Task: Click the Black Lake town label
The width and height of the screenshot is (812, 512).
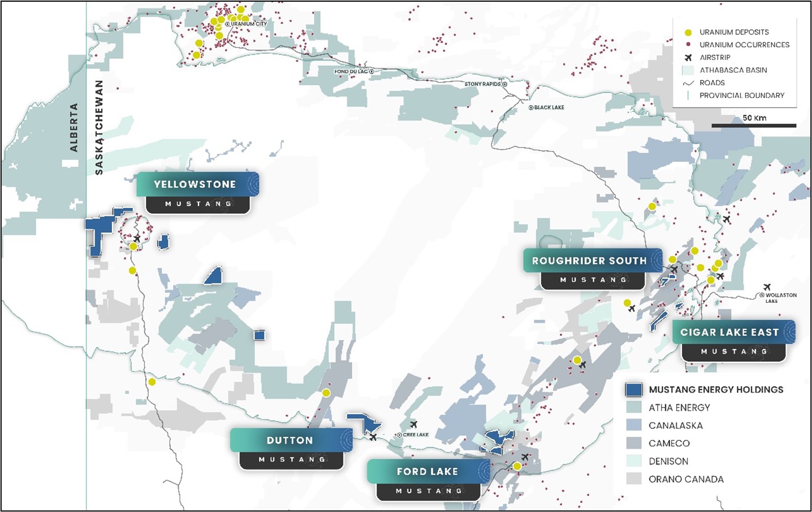Action: (549, 107)
